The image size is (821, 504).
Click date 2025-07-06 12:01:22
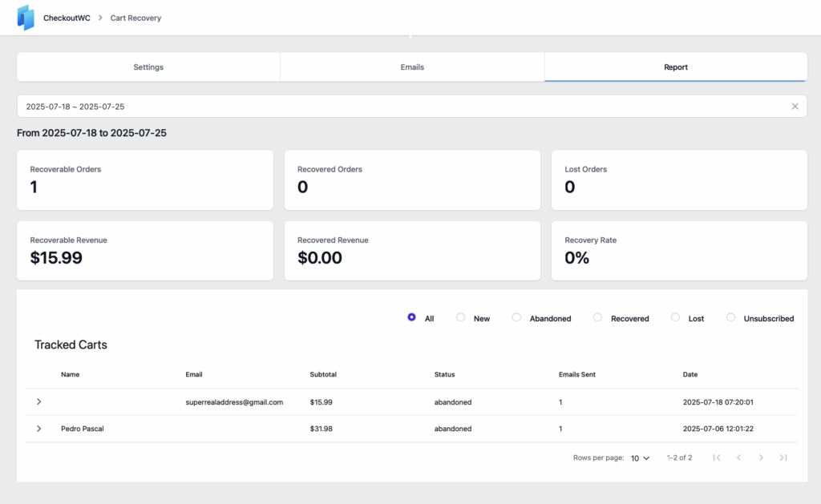click(x=718, y=428)
